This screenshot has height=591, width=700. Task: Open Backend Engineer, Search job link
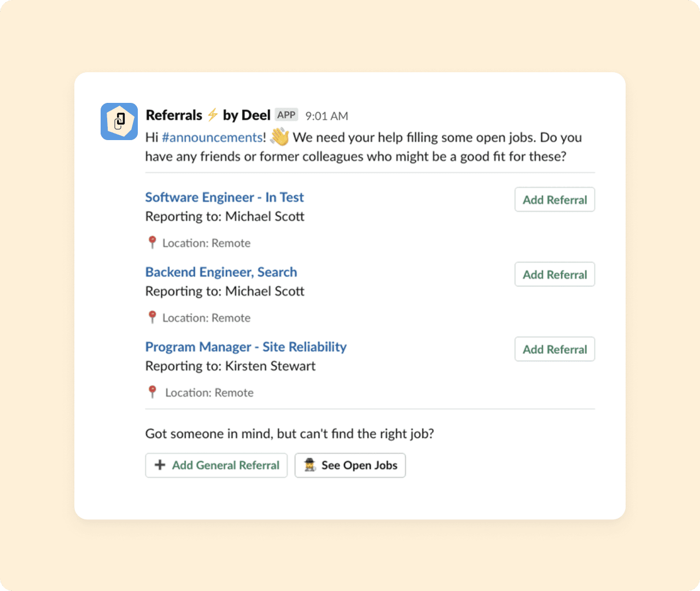[x=221, y=272]
